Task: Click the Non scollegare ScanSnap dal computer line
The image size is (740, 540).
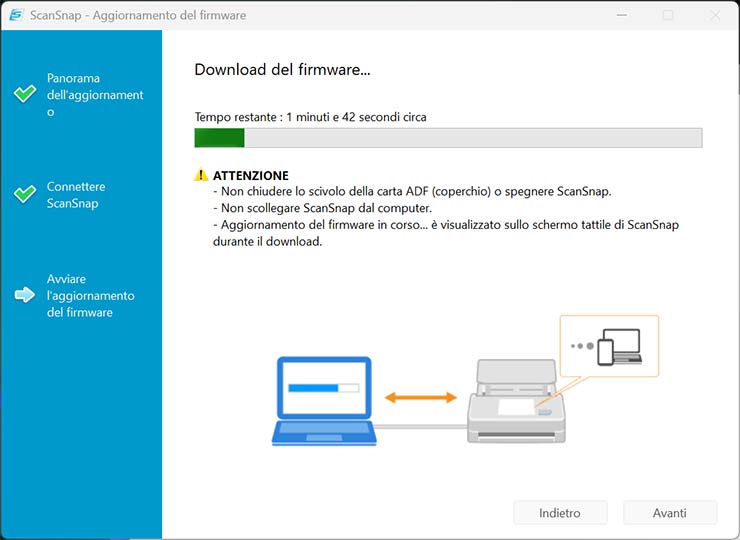Action: click(322, 208)
